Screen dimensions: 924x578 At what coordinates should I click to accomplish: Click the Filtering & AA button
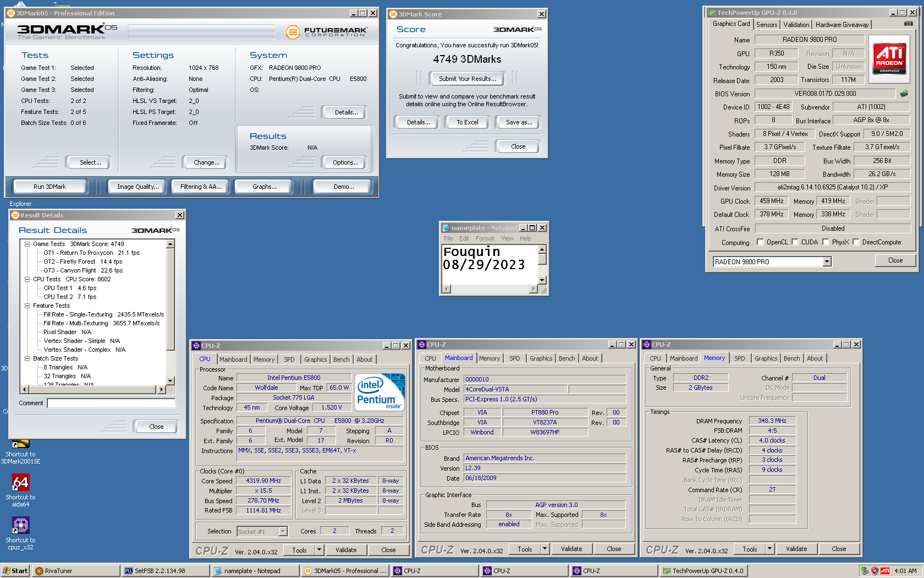[201, 187]
